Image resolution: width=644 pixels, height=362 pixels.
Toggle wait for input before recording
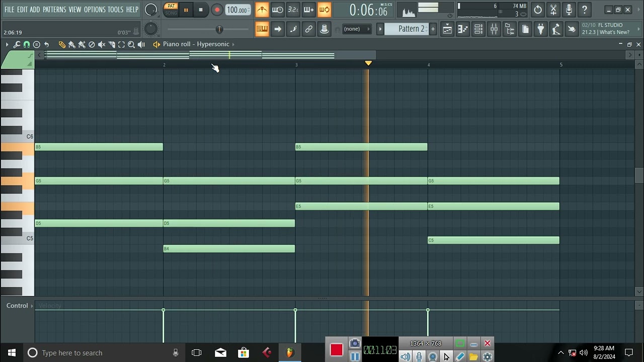coord(277,10)
